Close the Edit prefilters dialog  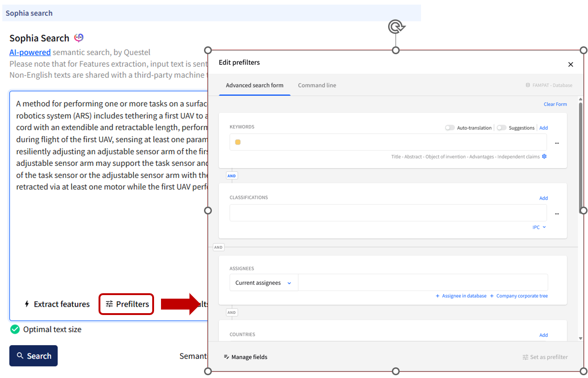coord(570,64)
